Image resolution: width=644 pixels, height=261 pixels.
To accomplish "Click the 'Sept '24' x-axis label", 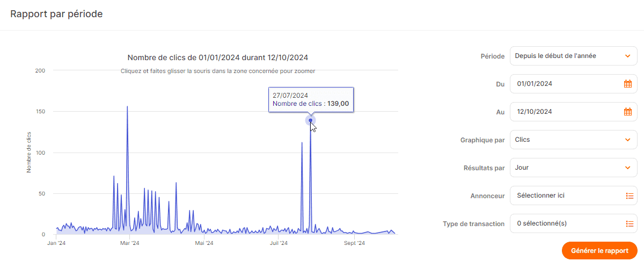I will point(354,243).
